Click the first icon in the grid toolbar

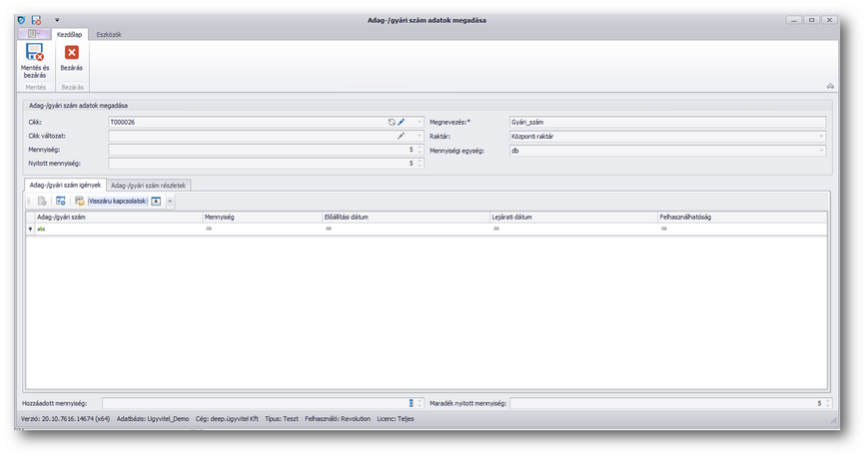coord(42,202)
